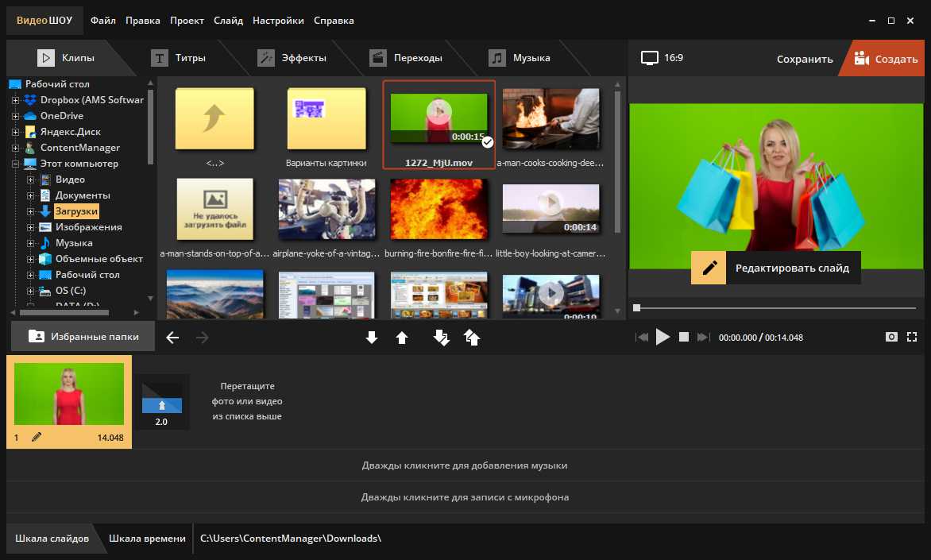
Task: Click the Редактировать слайд button
Action: pos(775,268)
